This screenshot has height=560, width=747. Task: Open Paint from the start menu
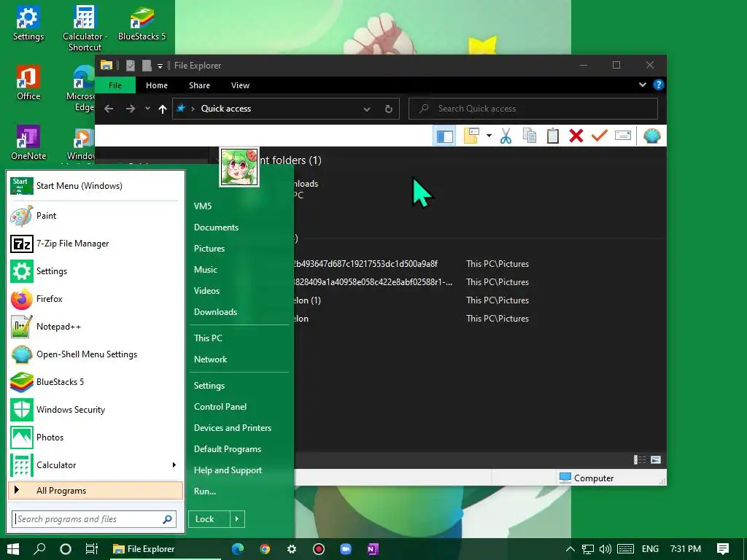coord(96,216)
